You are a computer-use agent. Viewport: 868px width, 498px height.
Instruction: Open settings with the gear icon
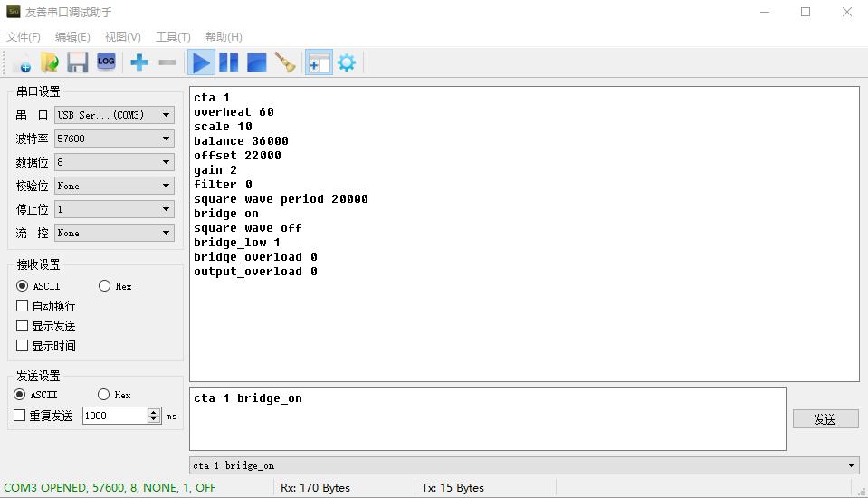pos(347,62)
